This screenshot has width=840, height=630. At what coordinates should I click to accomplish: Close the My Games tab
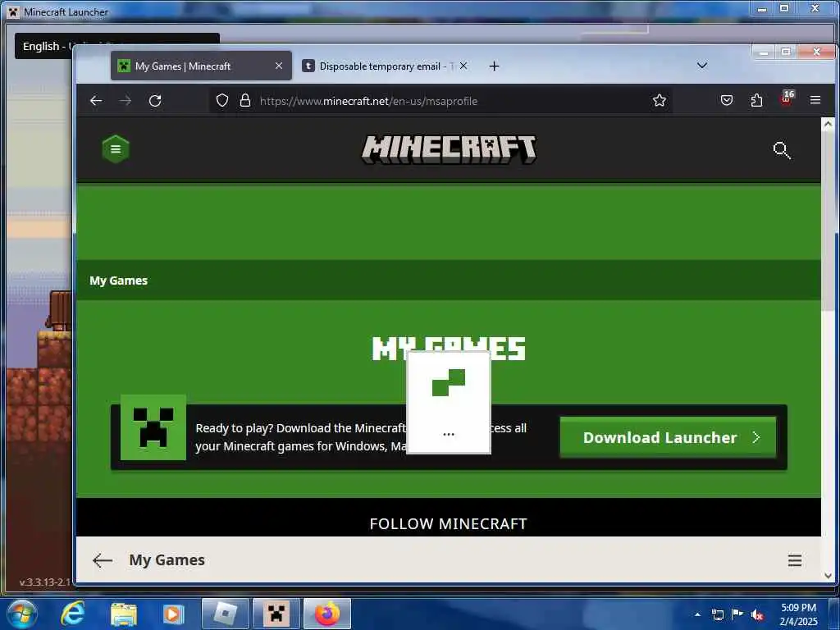pyautogui.click(x=279, y=66)
